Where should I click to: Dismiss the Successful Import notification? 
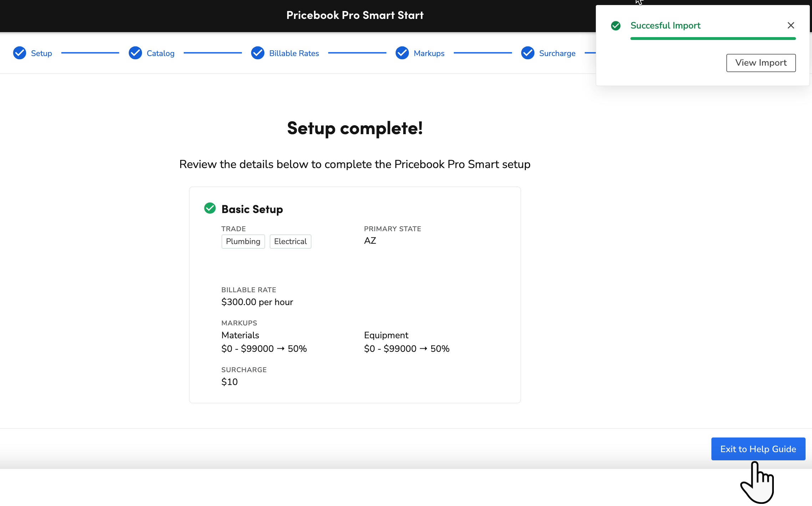[x=791, y=25]
